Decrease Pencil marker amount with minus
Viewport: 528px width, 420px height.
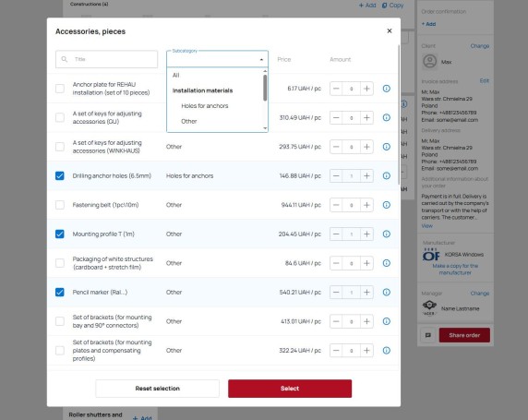click(336, 293)
